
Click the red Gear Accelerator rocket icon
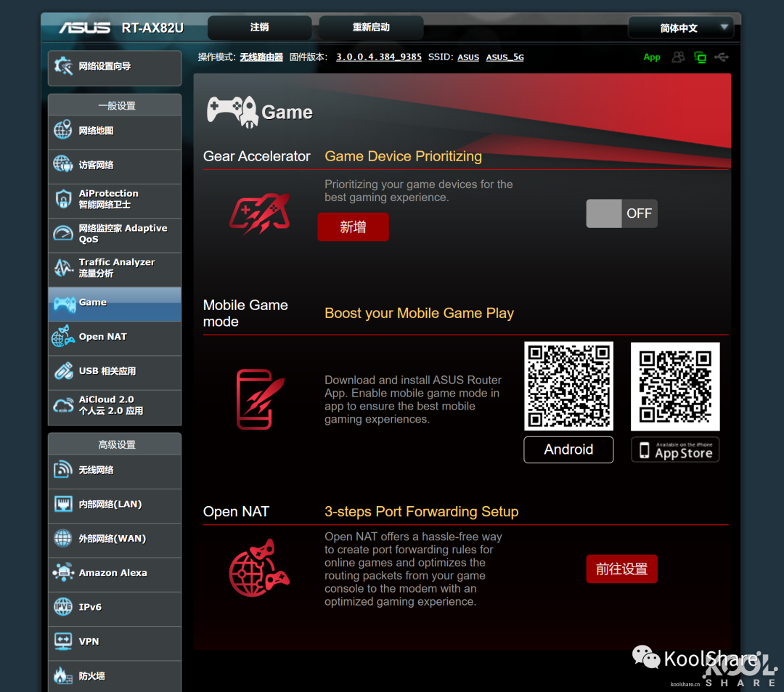[259, 213]
